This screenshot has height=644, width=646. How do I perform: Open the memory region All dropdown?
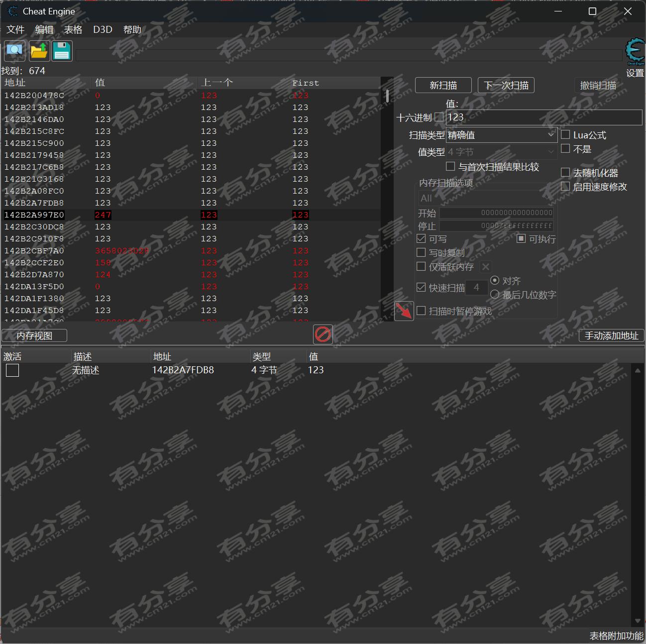(486, 198)
